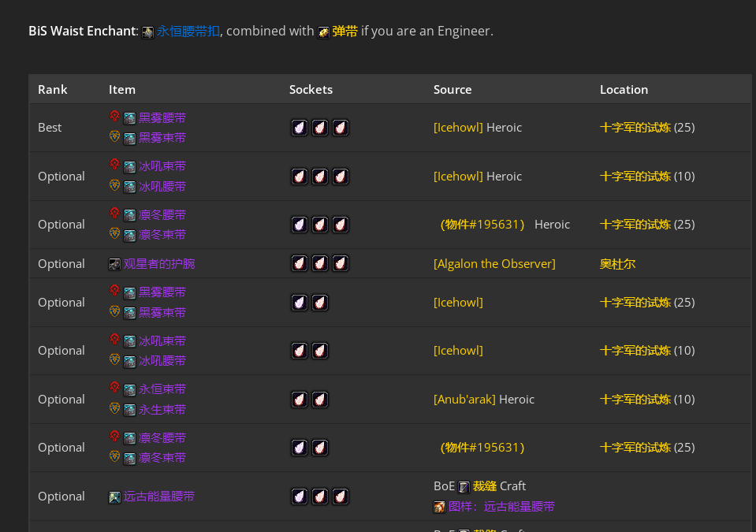The image size is (756, 532).
Task: Click Alliance emblem beside 黑雾束带 in Best row
Action: click(x=114, y=136)
